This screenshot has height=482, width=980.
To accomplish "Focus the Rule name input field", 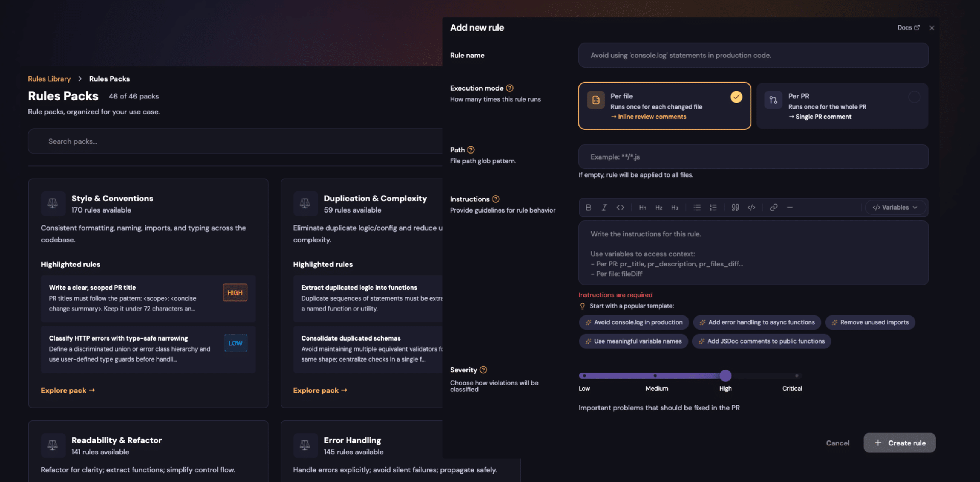I will (x=753, y=55).
